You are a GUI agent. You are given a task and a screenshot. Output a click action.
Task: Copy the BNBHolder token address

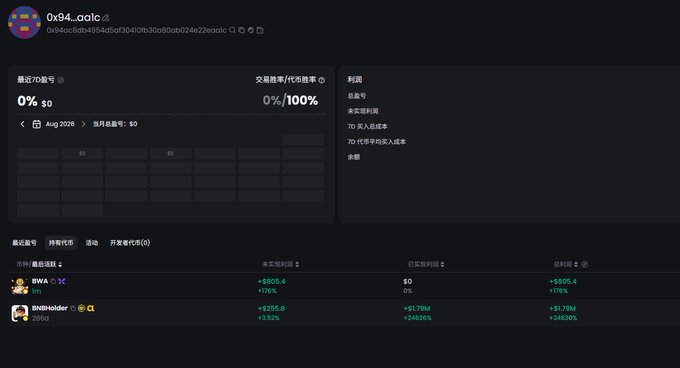click(x=72, y=309)
